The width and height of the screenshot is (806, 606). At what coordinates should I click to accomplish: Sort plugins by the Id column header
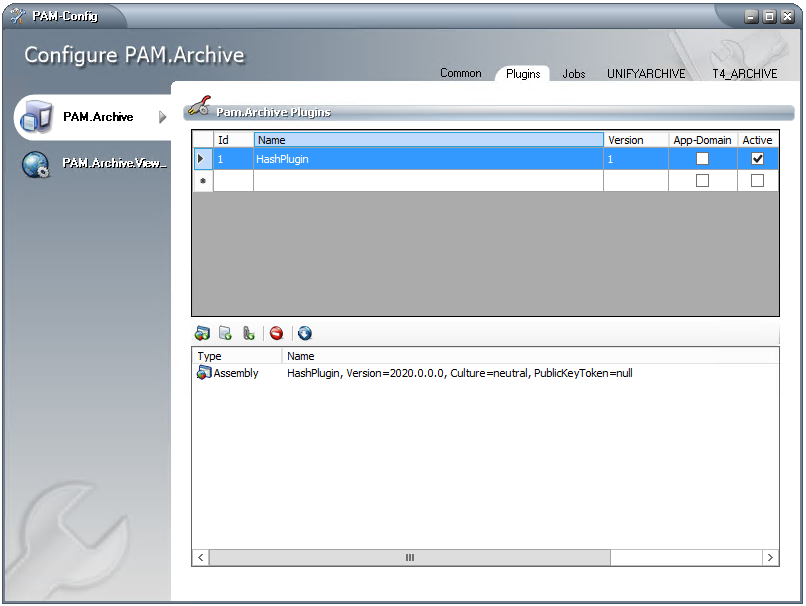tap(233, 140)
